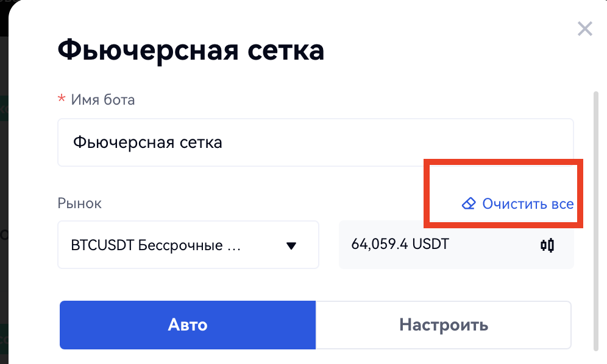Click the Фьючерсная сетка dialog heading
The width and height of the screenshot is (607, 364).
(191, 51)
